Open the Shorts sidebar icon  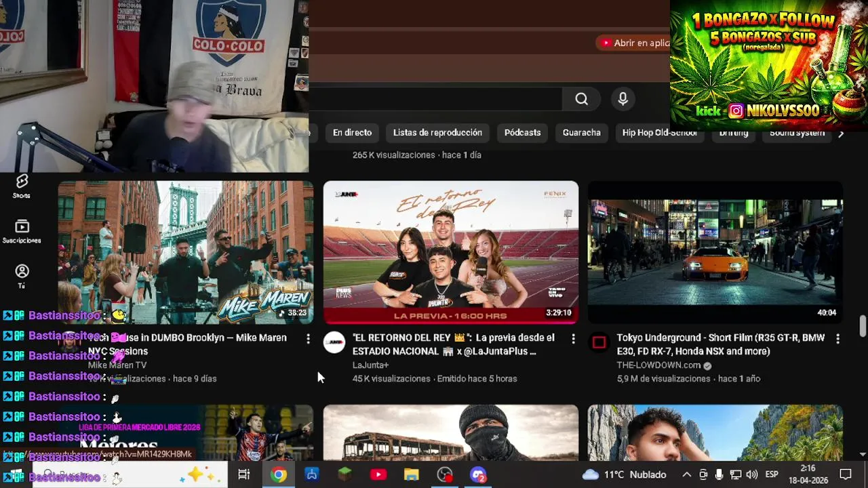click(22, 186)
